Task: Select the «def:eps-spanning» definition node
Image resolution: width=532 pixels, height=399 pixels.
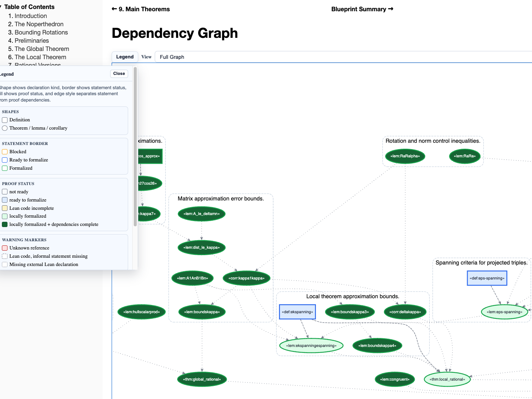Action: coord(487,278)
